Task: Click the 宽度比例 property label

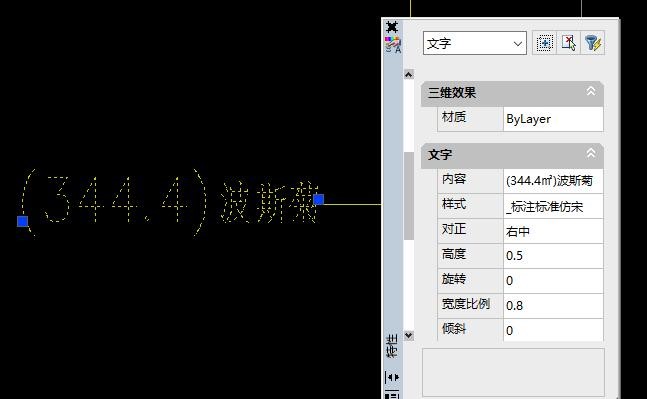Action: tap(466, 304)
